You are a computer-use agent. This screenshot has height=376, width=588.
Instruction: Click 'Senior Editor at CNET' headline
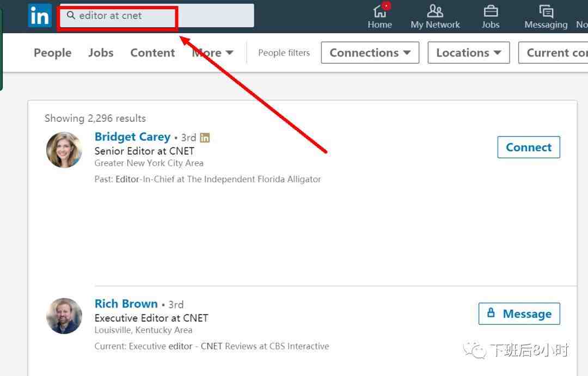(x=144, y=151)
